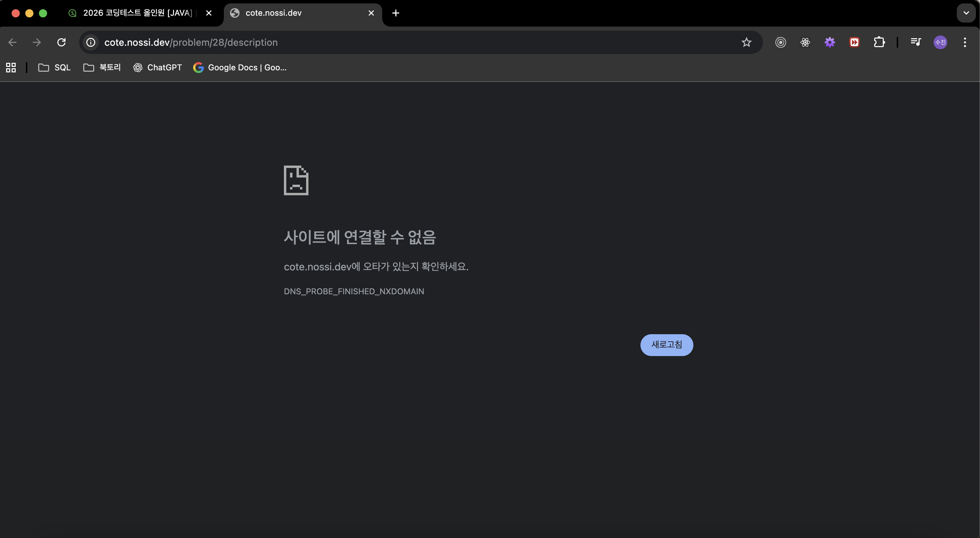Click the circular target extension icon
This screenshot has height=538, width=980.
coord(780,42)
